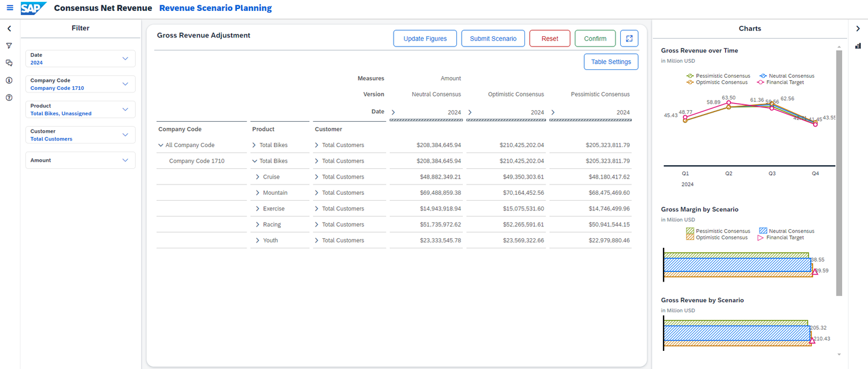Collapse the All Company Code row
The height and width of the screenshot is (369, 868).
(x=161, y=145)
